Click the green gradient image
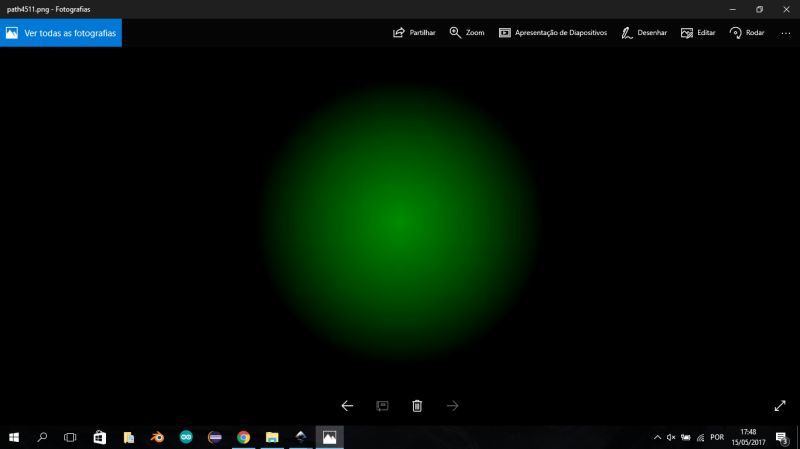 coord(400,222)
